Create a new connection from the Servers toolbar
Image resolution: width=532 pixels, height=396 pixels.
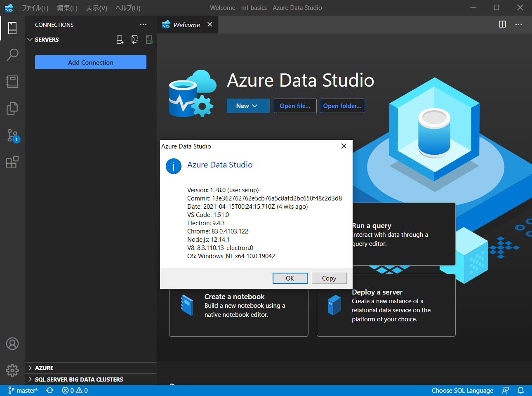coord(120,39)
